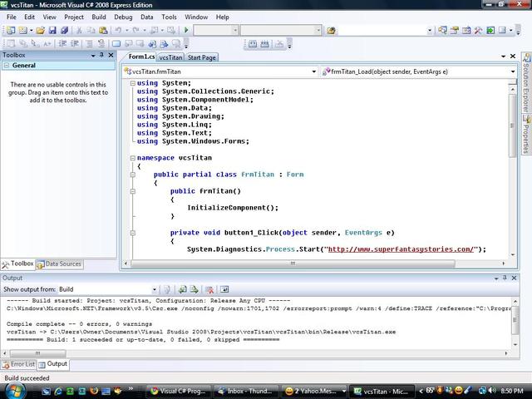Image resolution: width=532 pixels, height=399 pixels.
Task: Switch to the Error List tab
Action: (x=18, y=364)
